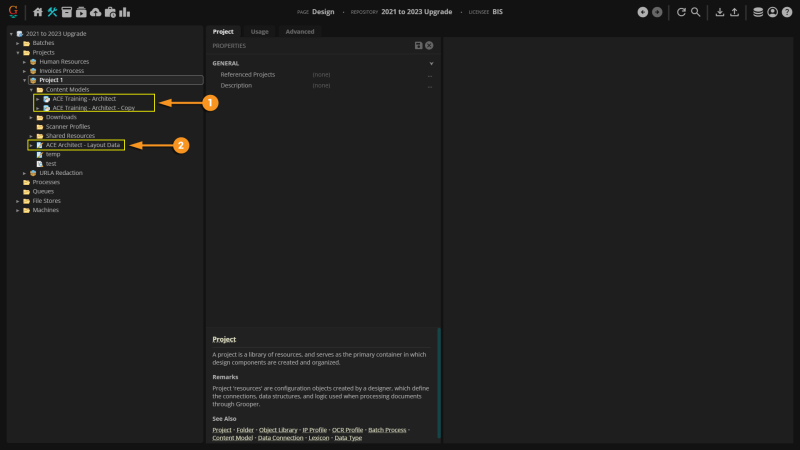The image size is (800, 450).
Task: Collapse the Content Models folder arrow
Action: 31,90
